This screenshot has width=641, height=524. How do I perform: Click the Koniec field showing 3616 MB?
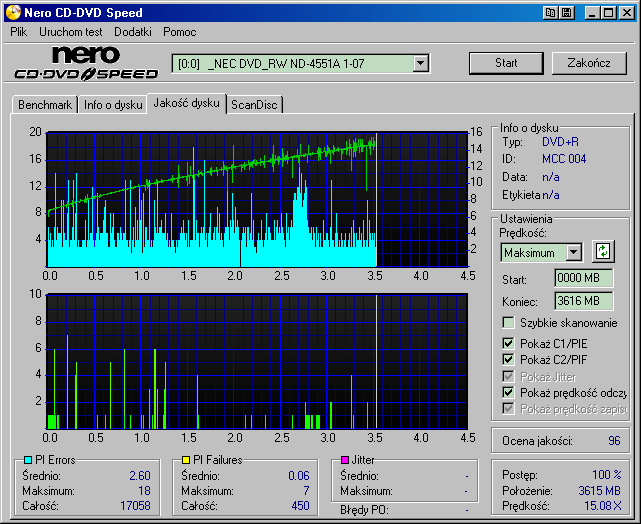pyautogui.click(x=583, y=301)
